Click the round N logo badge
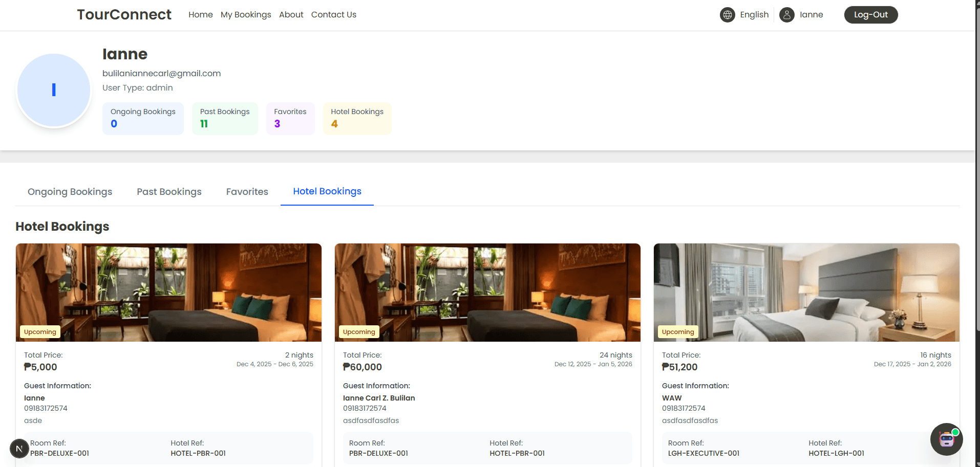The width and height of the screenshot is (980, 467). tap(19, 449)
